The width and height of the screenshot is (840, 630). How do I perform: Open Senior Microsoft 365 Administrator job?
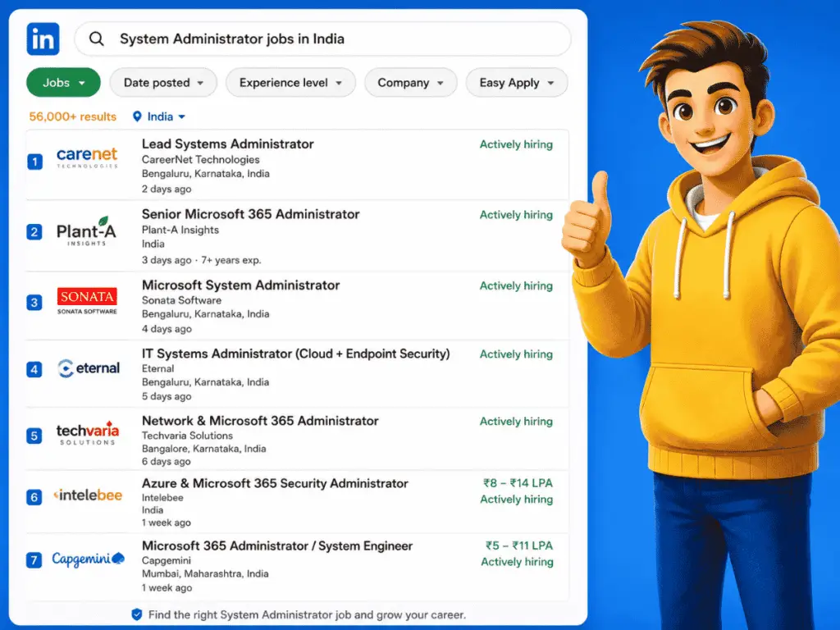tap(250, 214)
